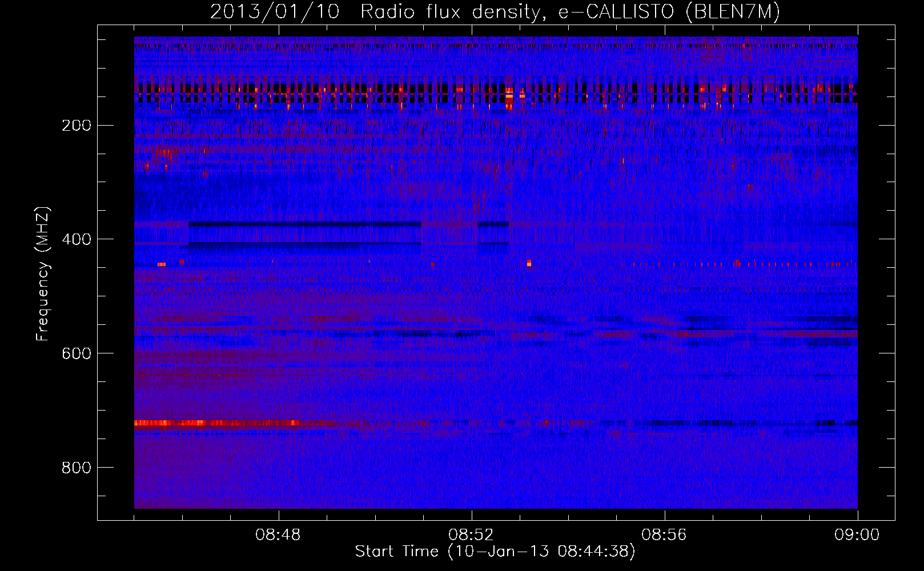Click the plot title containing e-CALLISTO (BLEN7M)
Viewport: 924px width, 571px height.
coord(495,11)
